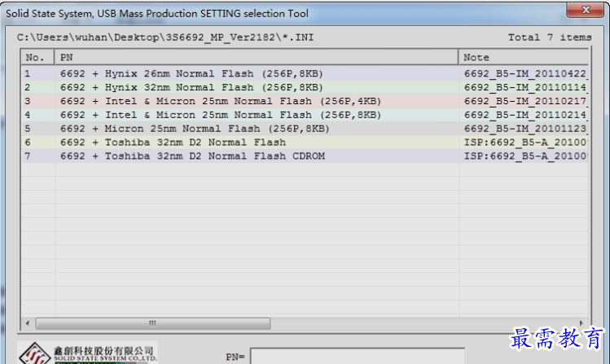Click note 6692_B5-IM_20110114 in row 2
Screen dimensions: 610x364
525,87
